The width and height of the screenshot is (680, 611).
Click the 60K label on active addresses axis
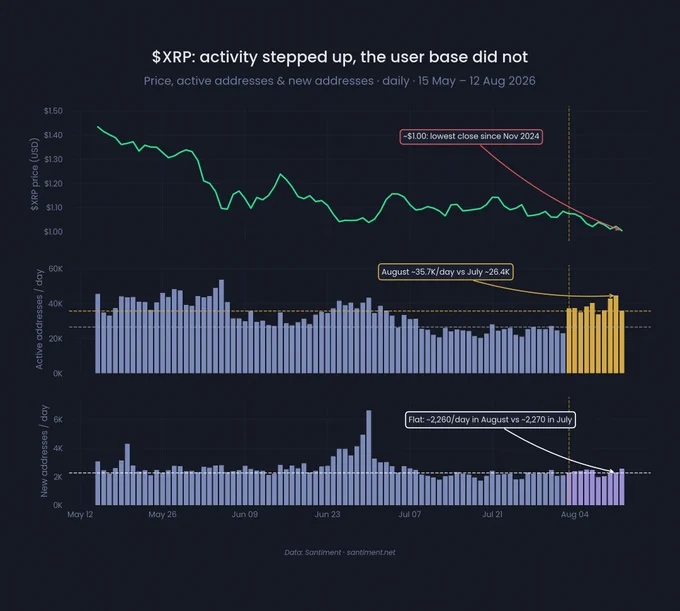56,269
